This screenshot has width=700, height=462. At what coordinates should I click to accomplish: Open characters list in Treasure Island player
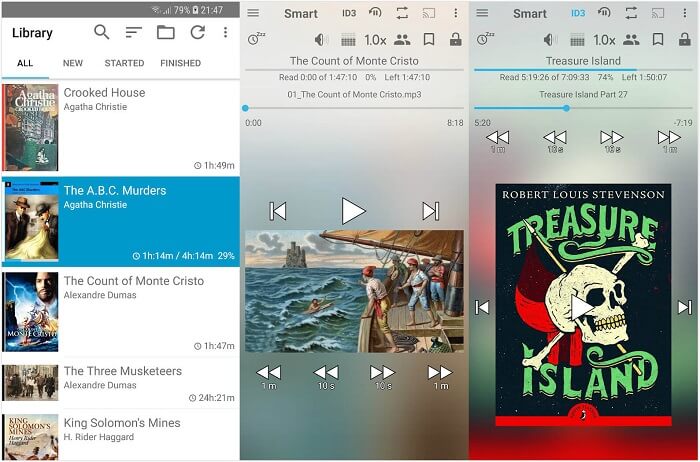pos(630,40)
